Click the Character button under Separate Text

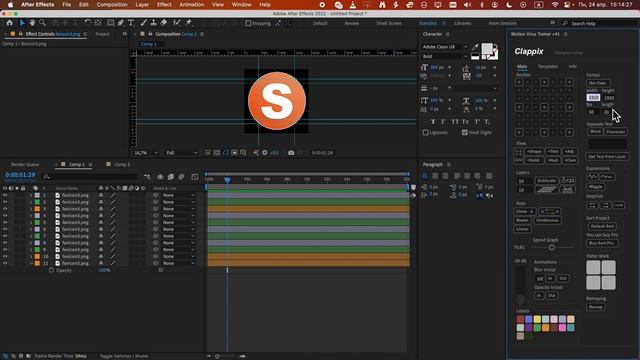coord(616,132)
